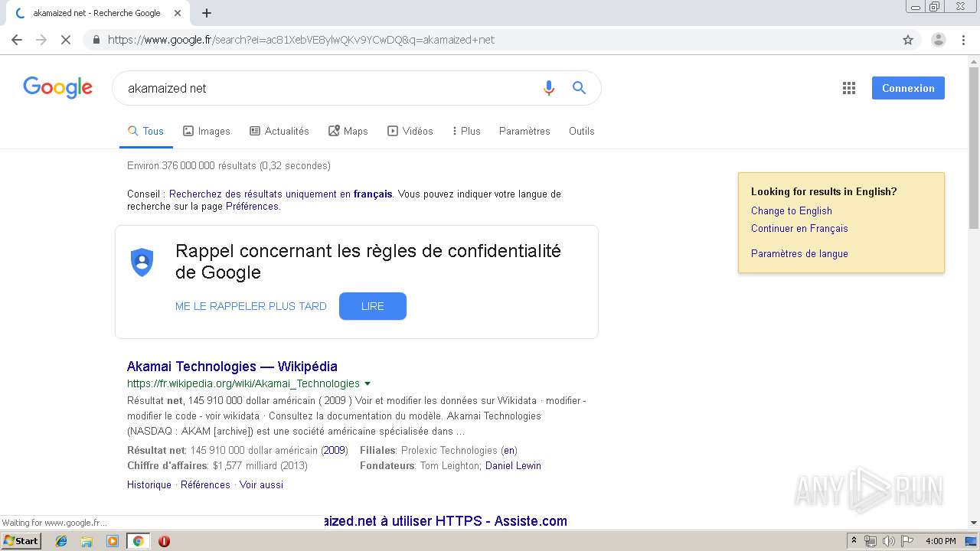Open the taskbar media player

113,541
